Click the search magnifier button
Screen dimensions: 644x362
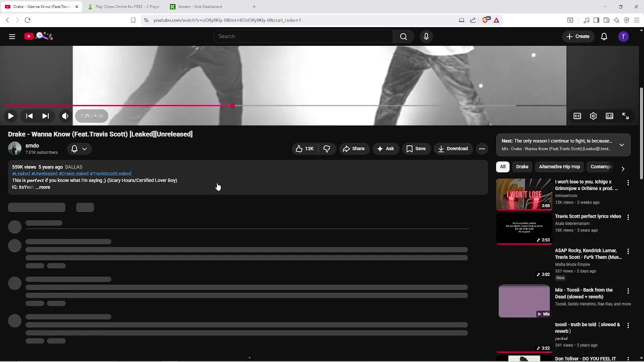tap(404, 36)
